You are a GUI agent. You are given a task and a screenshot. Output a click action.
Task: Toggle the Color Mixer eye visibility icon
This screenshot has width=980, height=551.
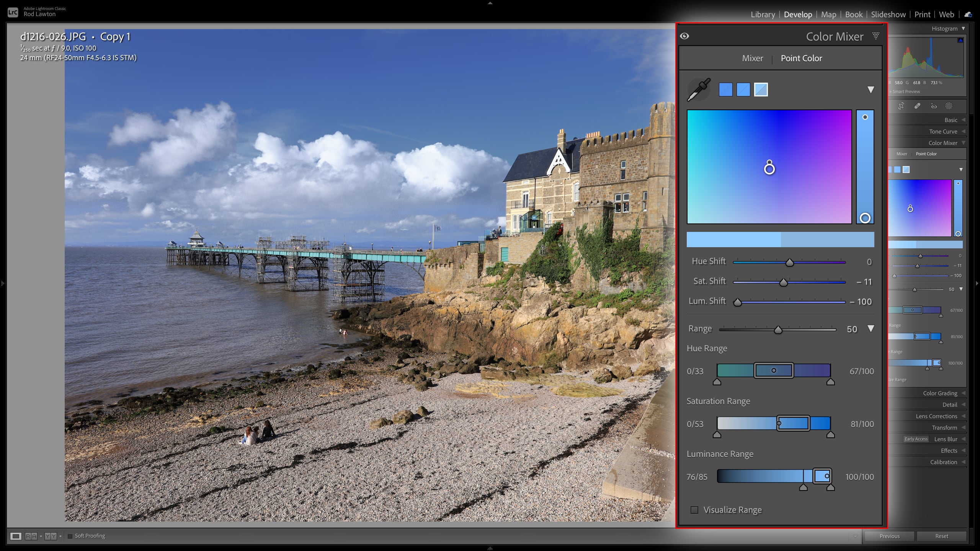[684, 36]
